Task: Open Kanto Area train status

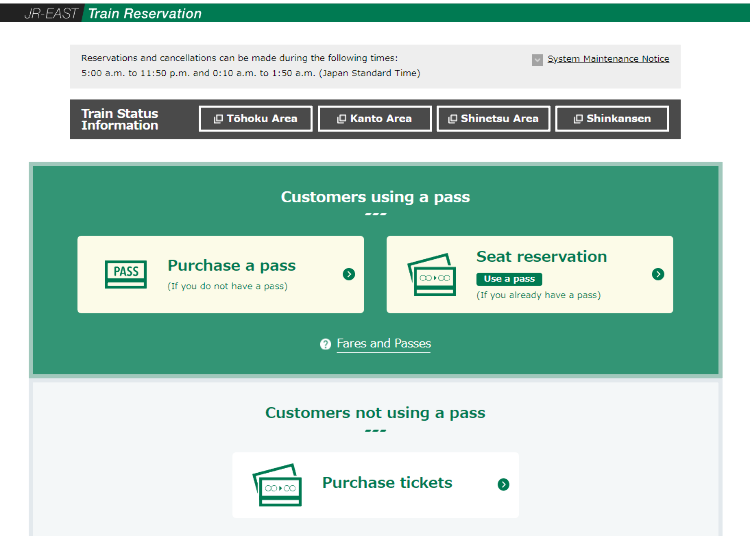Action: point(375,119)
